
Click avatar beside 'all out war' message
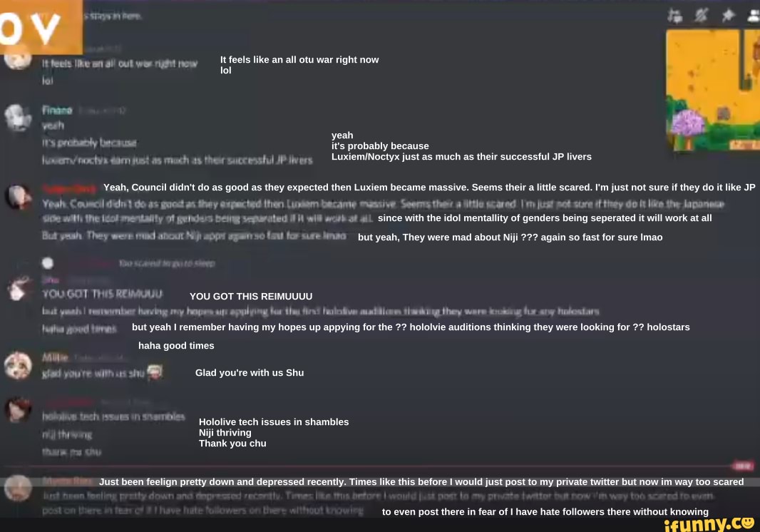tap(16, 58)
